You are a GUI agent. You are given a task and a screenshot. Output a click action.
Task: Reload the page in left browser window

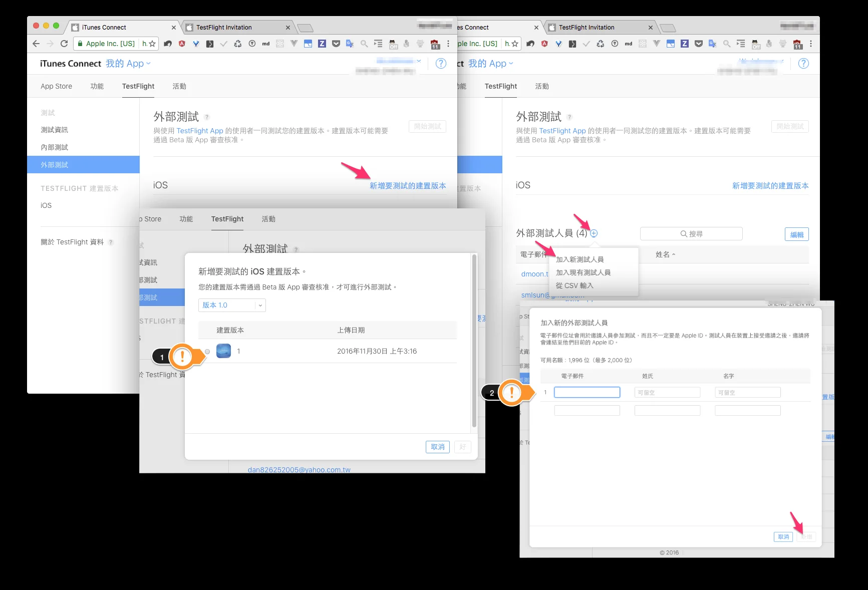click(64, 44)
